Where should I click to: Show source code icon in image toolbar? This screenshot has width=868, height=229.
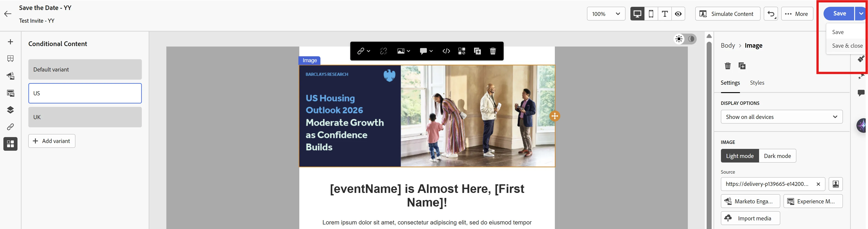pos(446,51)
